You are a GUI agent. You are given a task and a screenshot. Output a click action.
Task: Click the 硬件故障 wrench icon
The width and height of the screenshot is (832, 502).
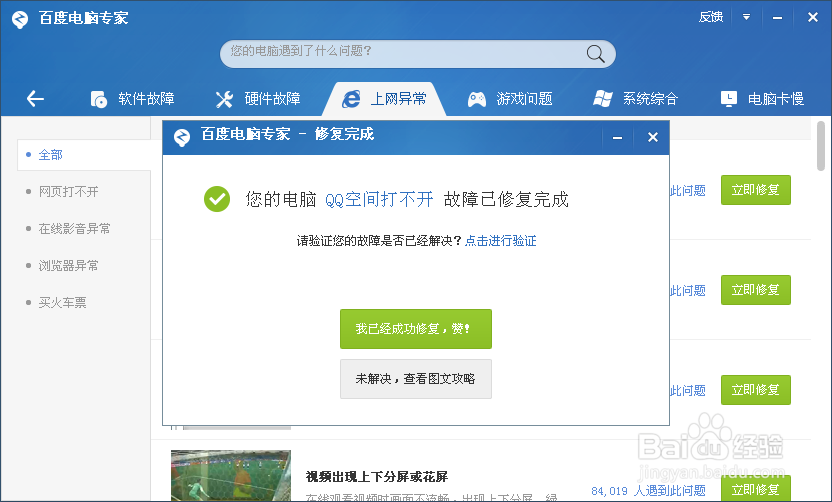224,99
